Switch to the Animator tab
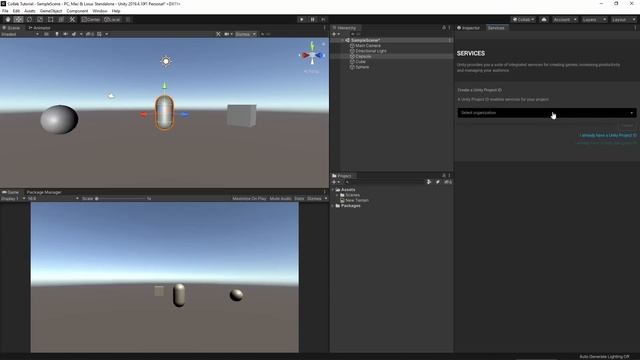The height and width of the screenshot is (360, 640). (x=40, y=28)
